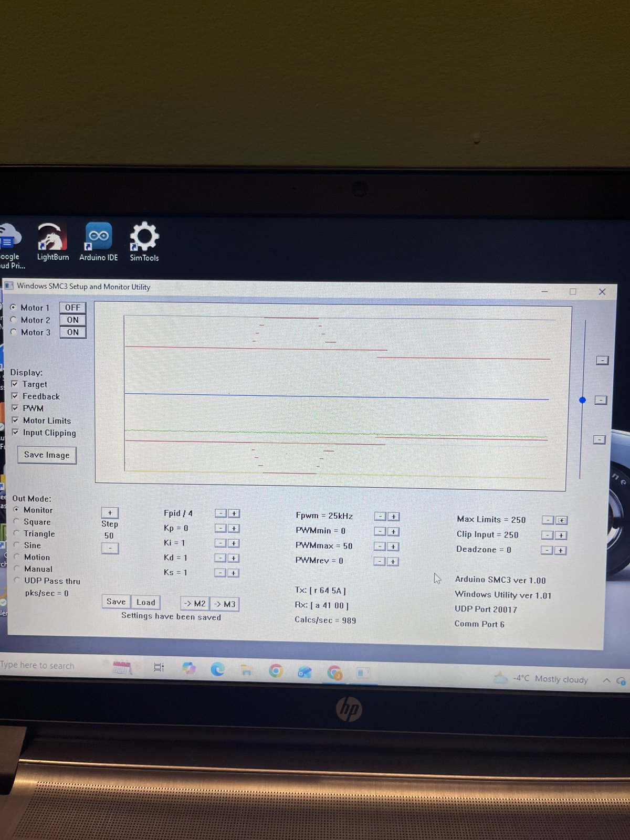Save the motor settings
The image size is (630, 840).
(116, 602)
